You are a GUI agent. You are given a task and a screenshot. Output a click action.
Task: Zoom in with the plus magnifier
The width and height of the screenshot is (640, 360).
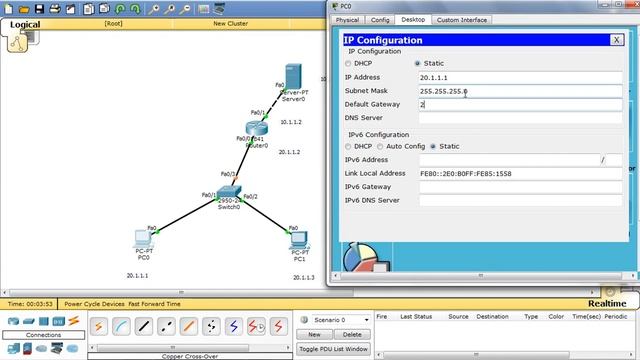(x=154, y=9)
